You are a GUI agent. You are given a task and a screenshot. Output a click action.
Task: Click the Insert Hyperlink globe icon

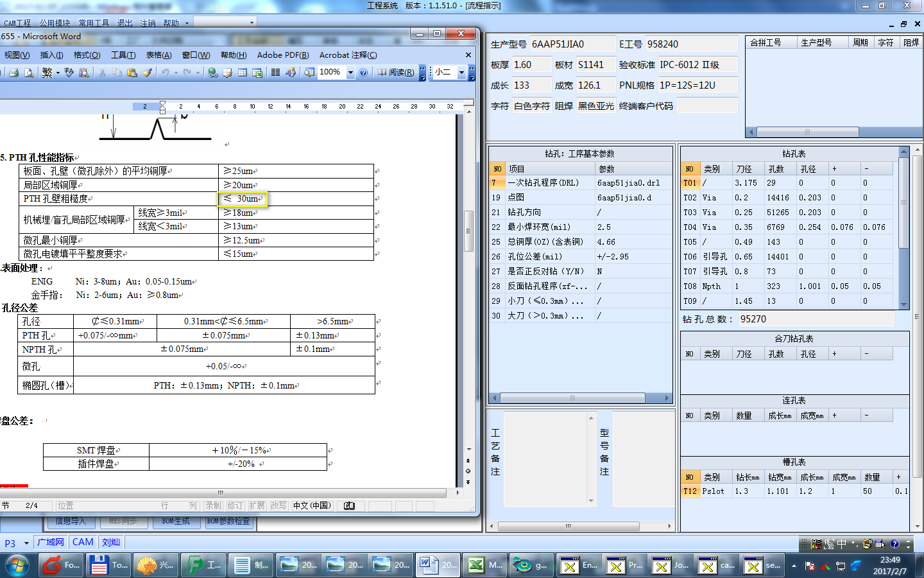[x=213, y=73]
